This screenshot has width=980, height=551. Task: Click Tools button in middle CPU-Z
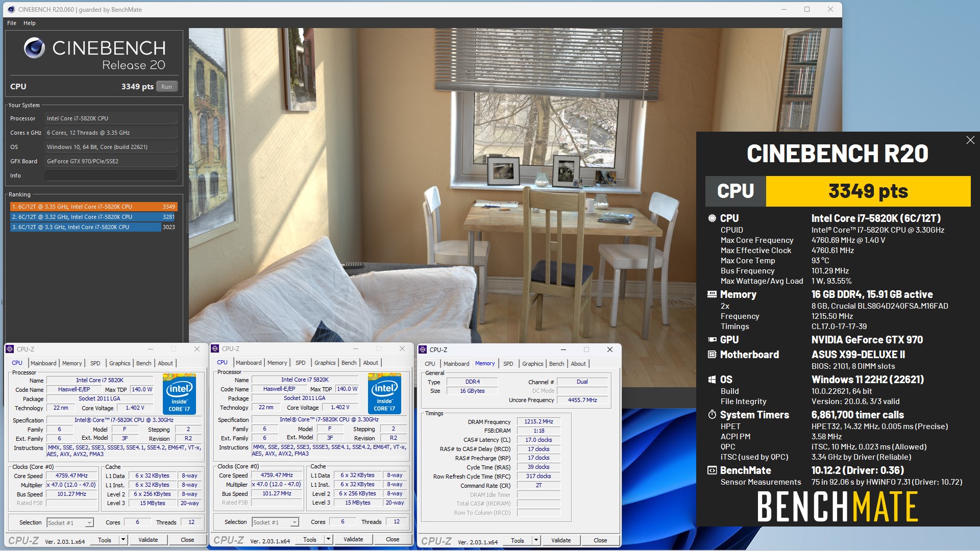point(310,539)
